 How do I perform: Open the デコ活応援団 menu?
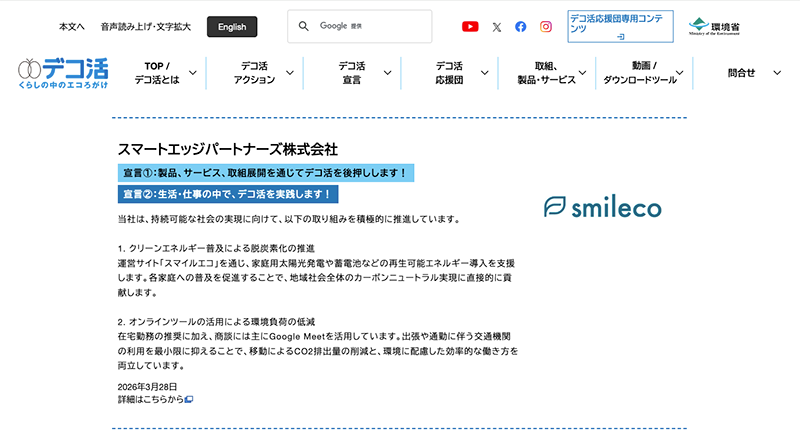pos(449,73)
